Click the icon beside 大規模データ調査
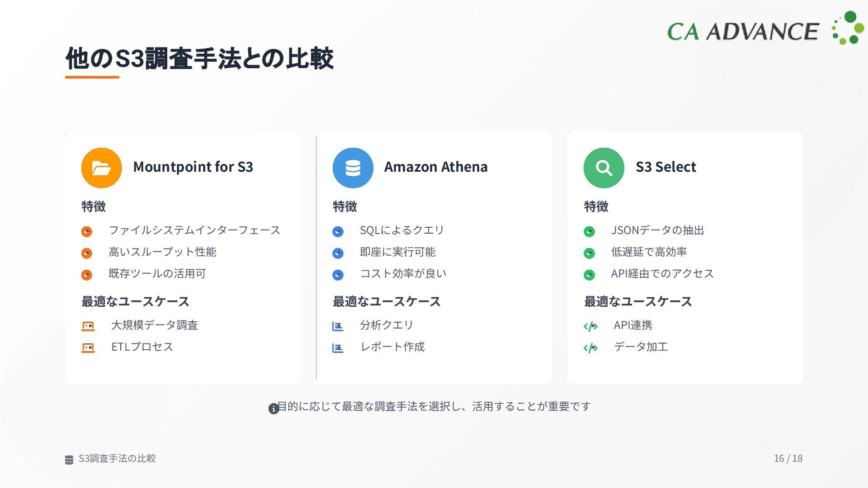The height and width of the screenshot is (488, 868). (88, 326)
